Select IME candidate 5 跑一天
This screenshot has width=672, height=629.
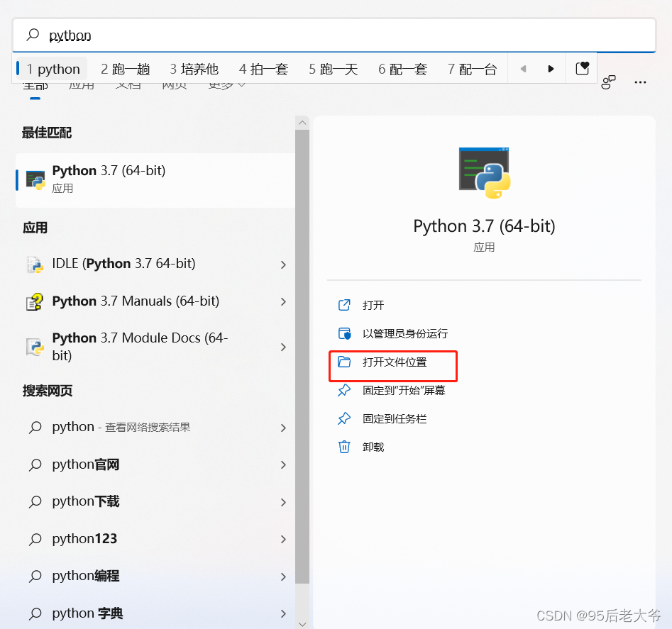pyautogui.click(x=333, y=69)
